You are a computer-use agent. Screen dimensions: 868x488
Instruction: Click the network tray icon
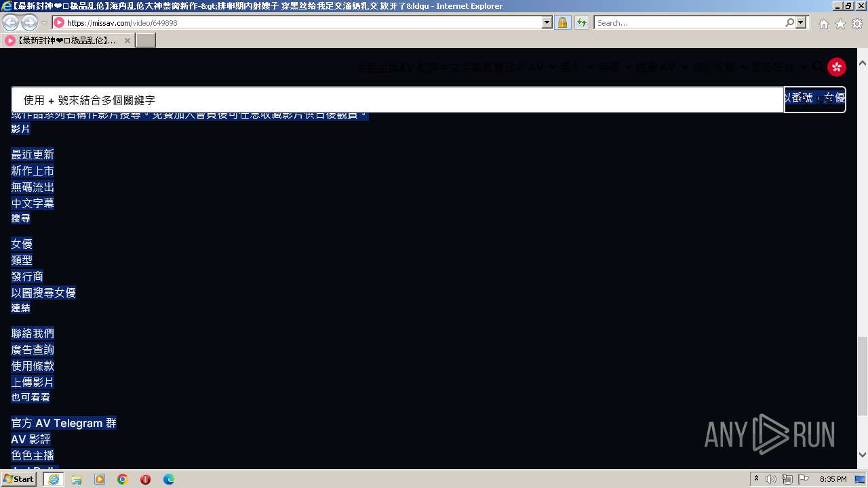[x=787, y=479]
